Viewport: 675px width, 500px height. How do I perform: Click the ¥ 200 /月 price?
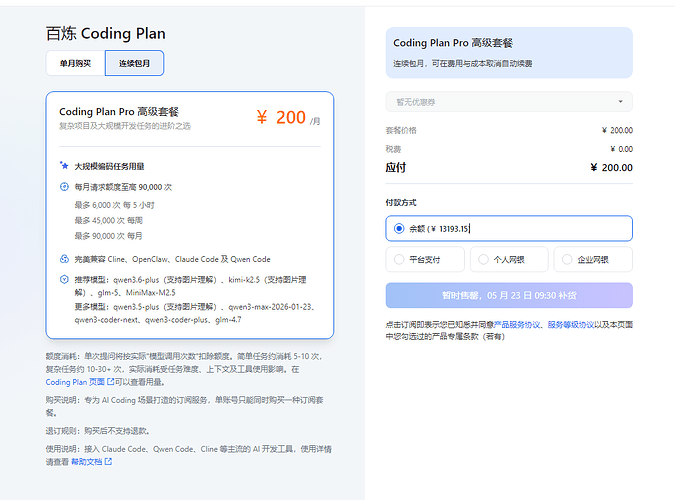pyautogui.click(x=288, y=118)
